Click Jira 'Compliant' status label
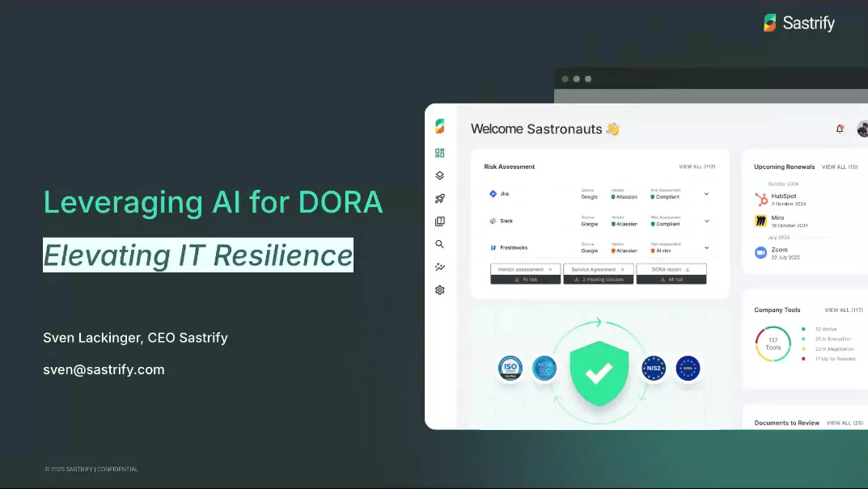This screenshot has width=868, height=489. click(665, 197)
